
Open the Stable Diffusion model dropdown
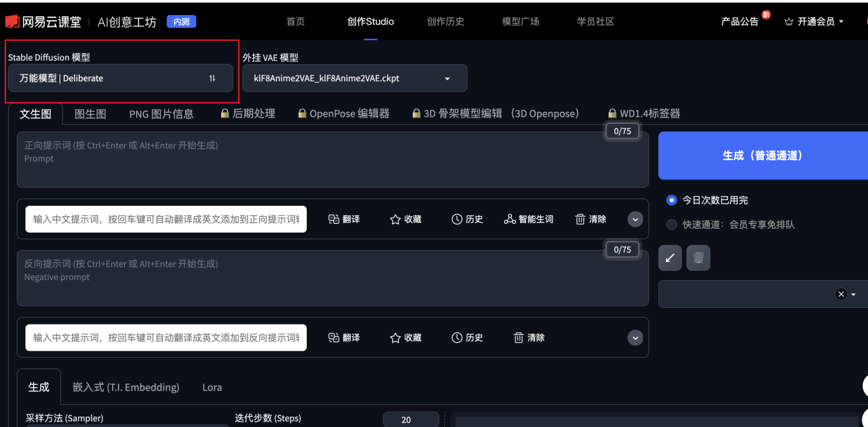pos(120,78)
